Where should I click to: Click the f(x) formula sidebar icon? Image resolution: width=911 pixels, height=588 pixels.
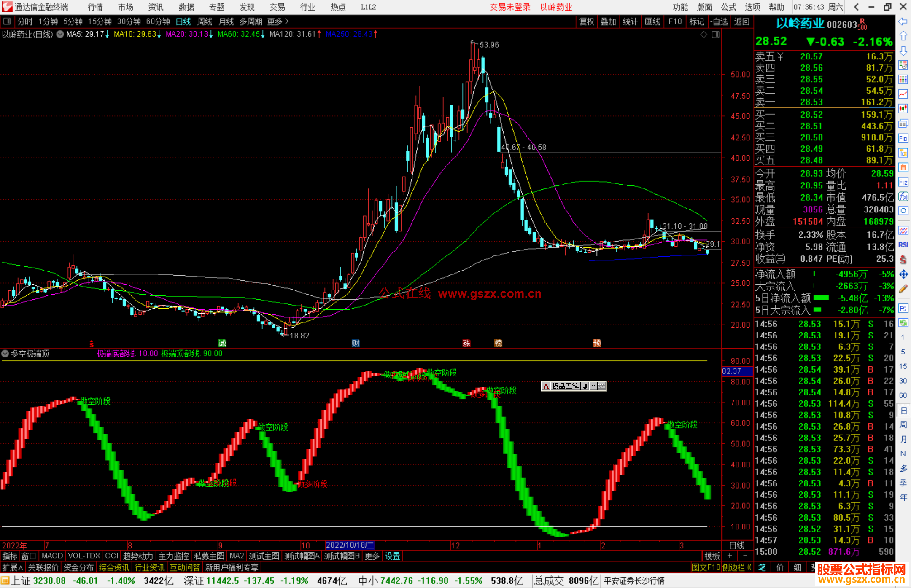coord(903,196)
